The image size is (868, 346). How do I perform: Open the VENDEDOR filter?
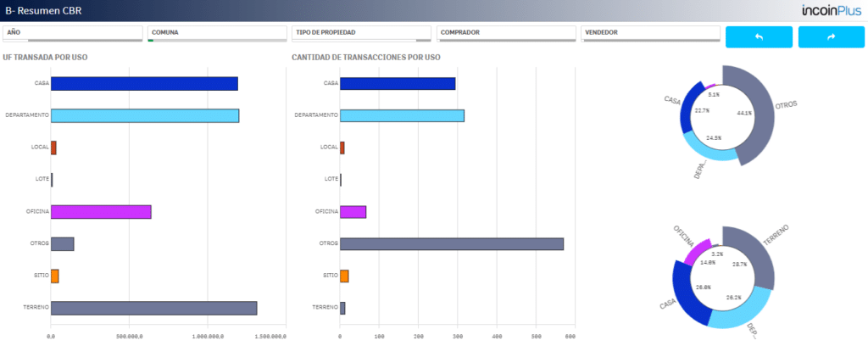(650, 33)
